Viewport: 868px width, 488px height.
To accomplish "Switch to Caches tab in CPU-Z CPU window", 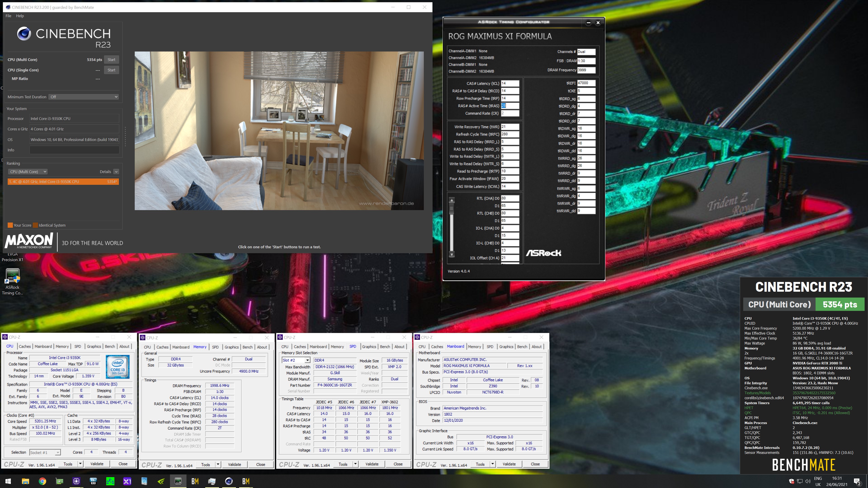I will 25,346.
